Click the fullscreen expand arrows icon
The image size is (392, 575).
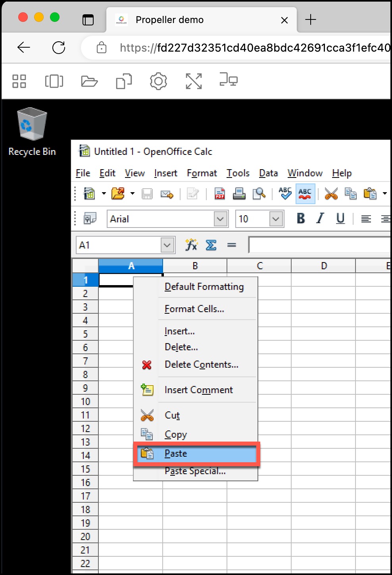point(194,81)
